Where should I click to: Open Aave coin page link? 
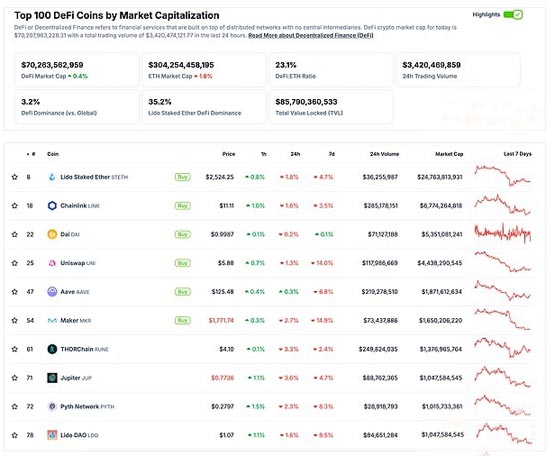coord(75,292)
